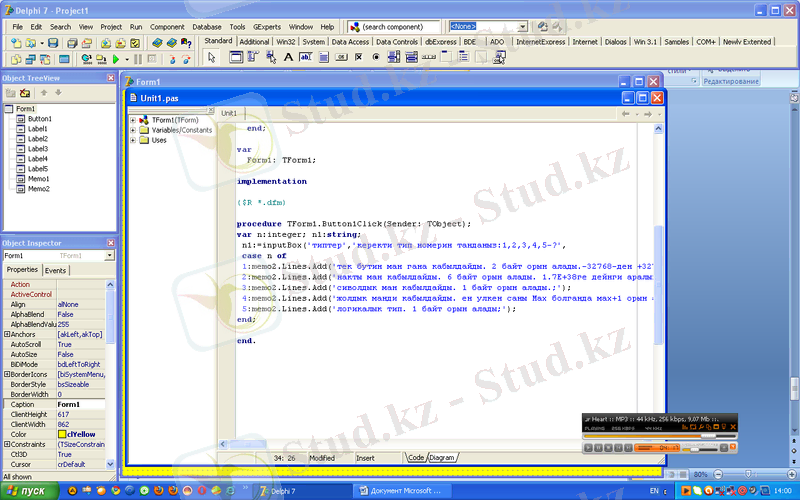Activate the arrow pointer selection tool
Screen dimensions: 800x500
pos(211,57)
